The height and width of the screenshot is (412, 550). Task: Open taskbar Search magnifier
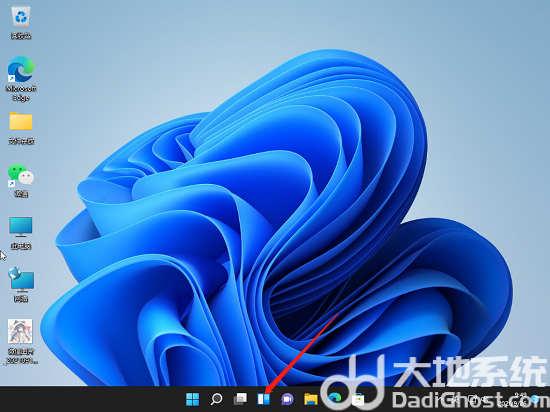(216, 399)
